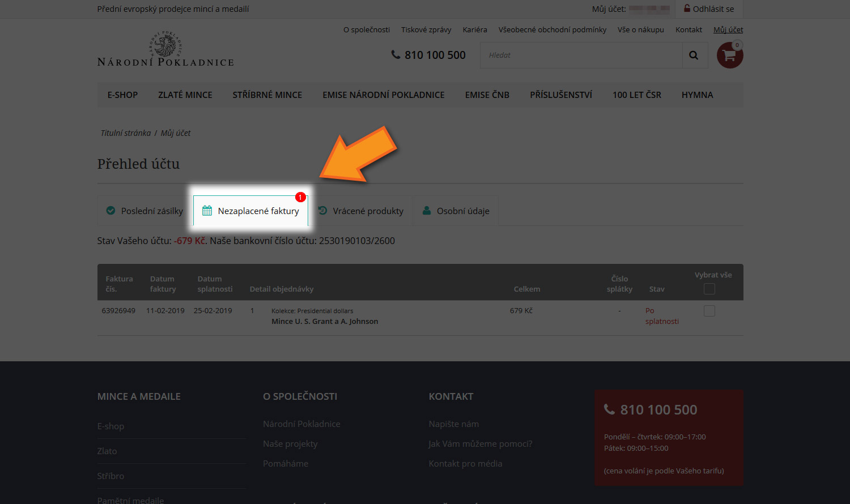Click the invoice date 11-02-2019

[x=165, y=311]
